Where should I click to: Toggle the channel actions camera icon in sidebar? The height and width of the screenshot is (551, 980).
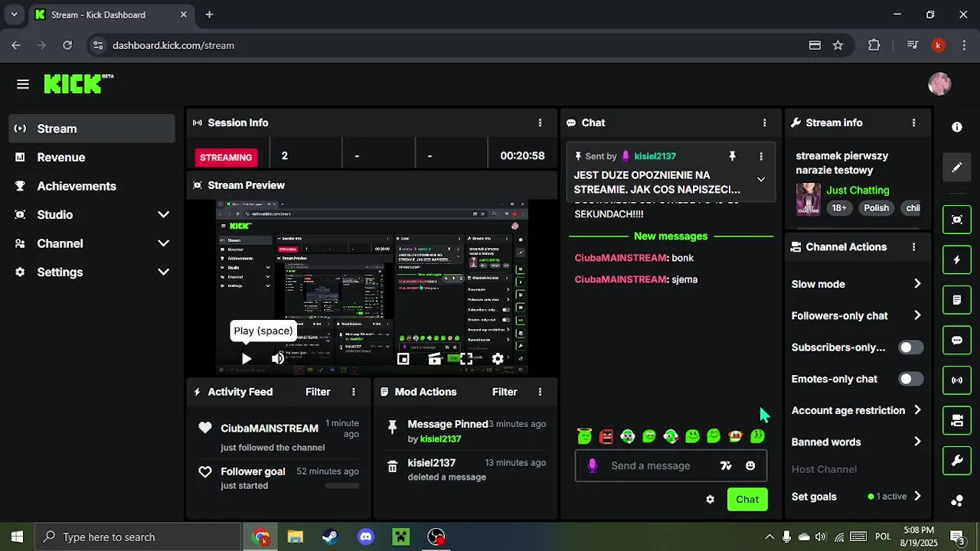point(957,420)
